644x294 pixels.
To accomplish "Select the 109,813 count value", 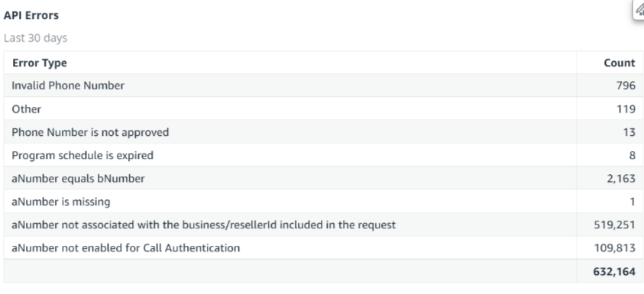I will coord(614,248).
